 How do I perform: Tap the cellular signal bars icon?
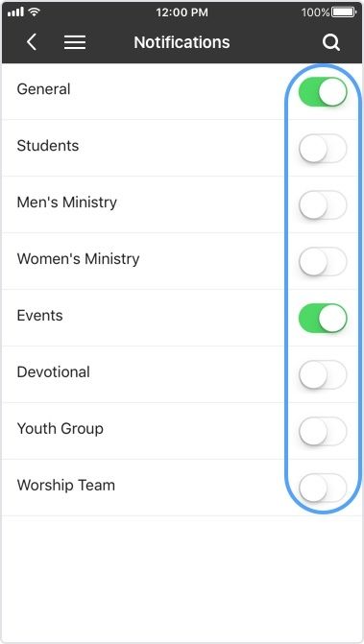(x=15, y=12)
